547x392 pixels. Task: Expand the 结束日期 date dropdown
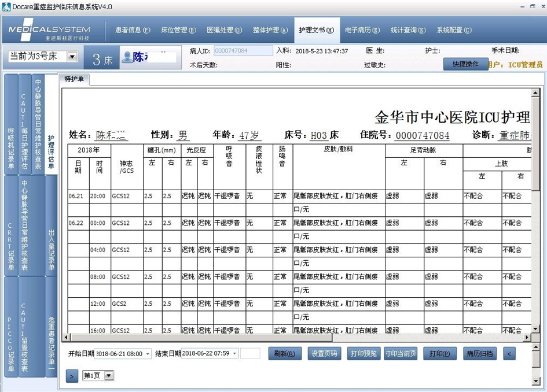tap(235, 354)
